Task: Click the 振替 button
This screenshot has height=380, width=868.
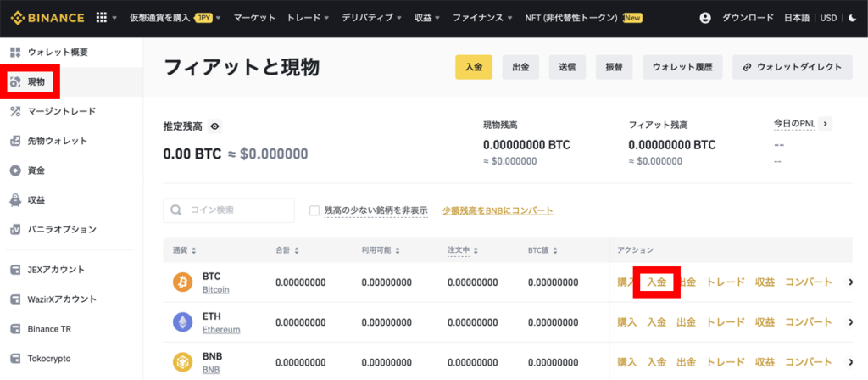Action: point(615,67)
